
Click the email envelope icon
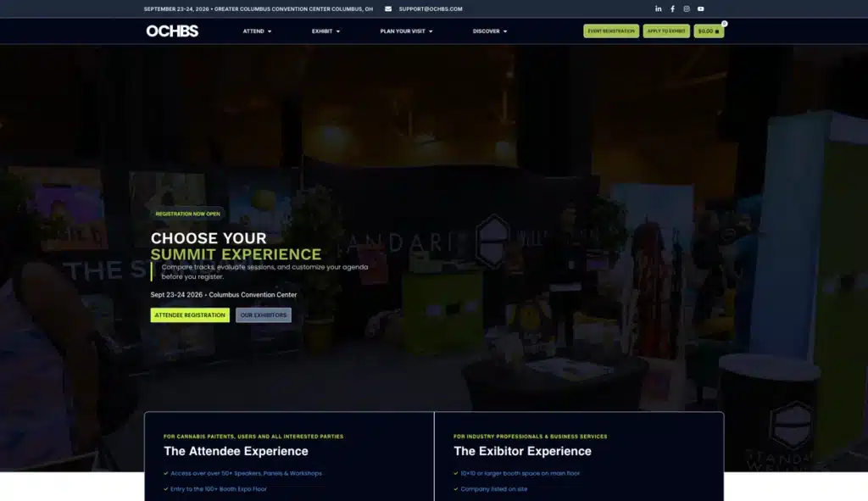[x=388, y=8]
